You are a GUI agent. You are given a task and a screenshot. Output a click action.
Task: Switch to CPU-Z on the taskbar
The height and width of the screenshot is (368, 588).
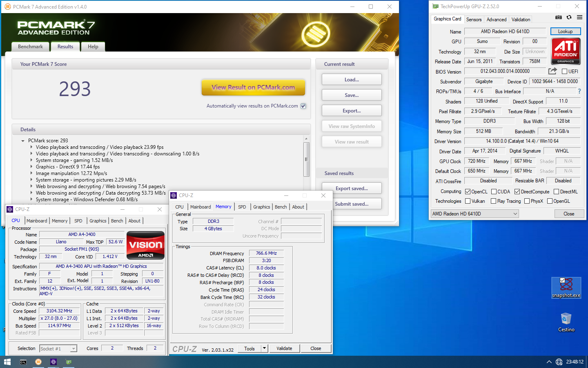tap(53, 362)
